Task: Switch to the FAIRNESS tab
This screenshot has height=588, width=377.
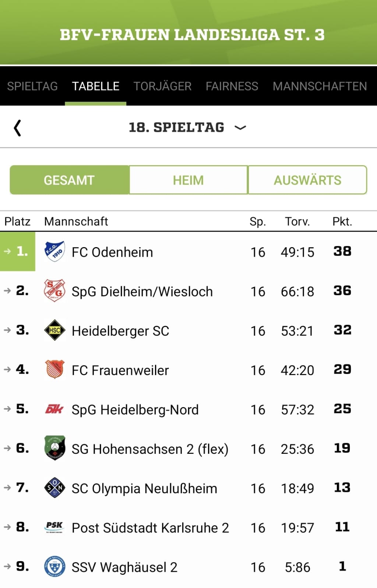Action: click(x=232, y=86)
